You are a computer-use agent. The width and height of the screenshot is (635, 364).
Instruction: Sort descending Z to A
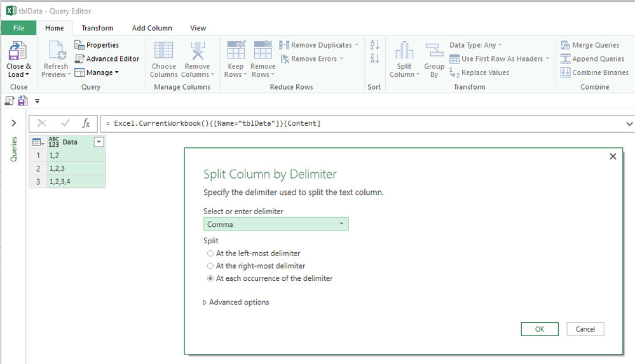tap(374, 58)
